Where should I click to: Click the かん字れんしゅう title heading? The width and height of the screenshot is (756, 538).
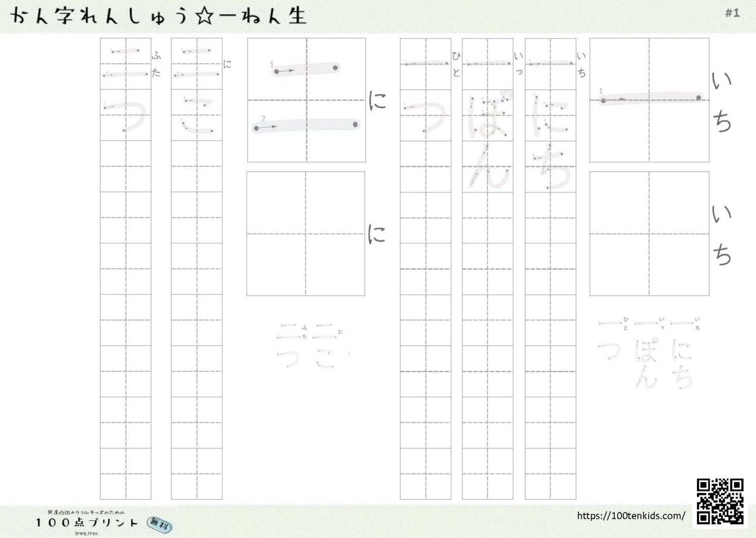pos(158,16)
